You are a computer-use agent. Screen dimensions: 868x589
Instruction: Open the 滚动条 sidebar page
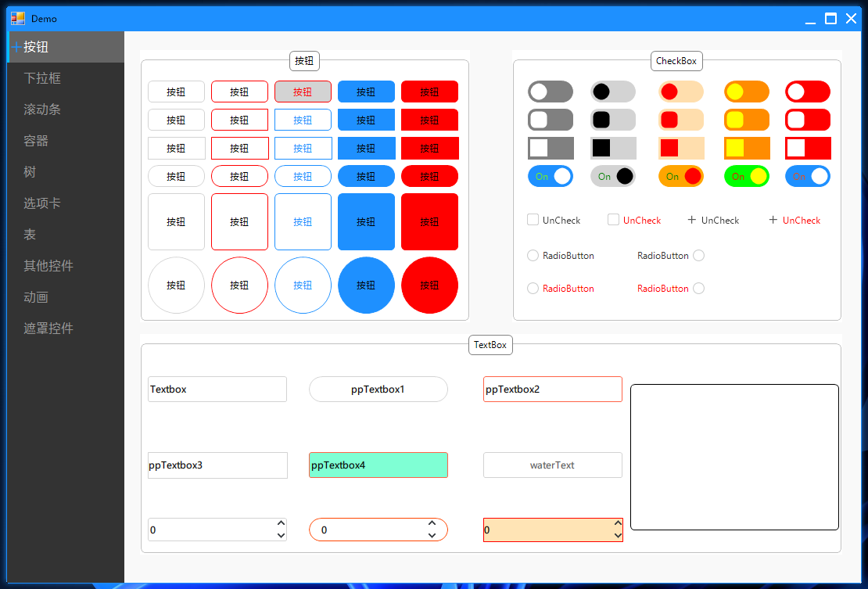66,110
